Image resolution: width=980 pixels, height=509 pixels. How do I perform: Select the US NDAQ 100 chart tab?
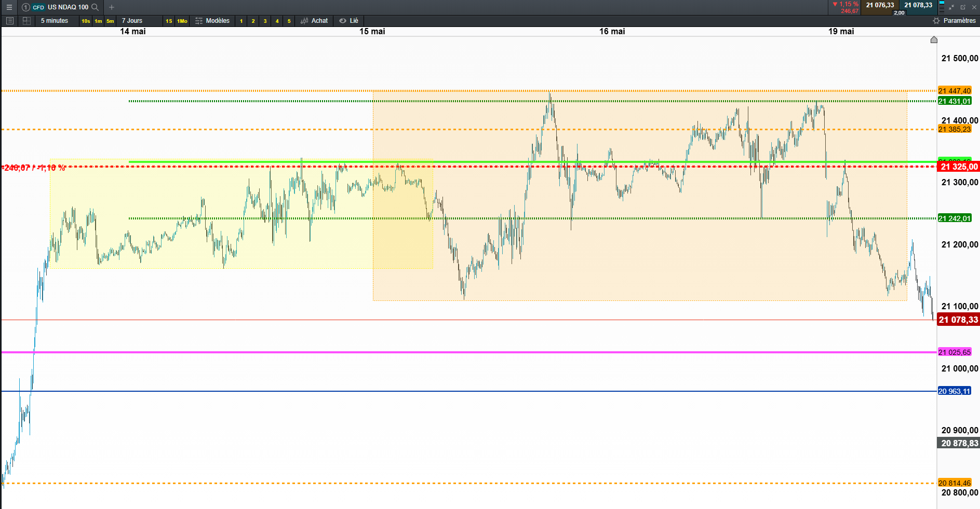[68, 7]
